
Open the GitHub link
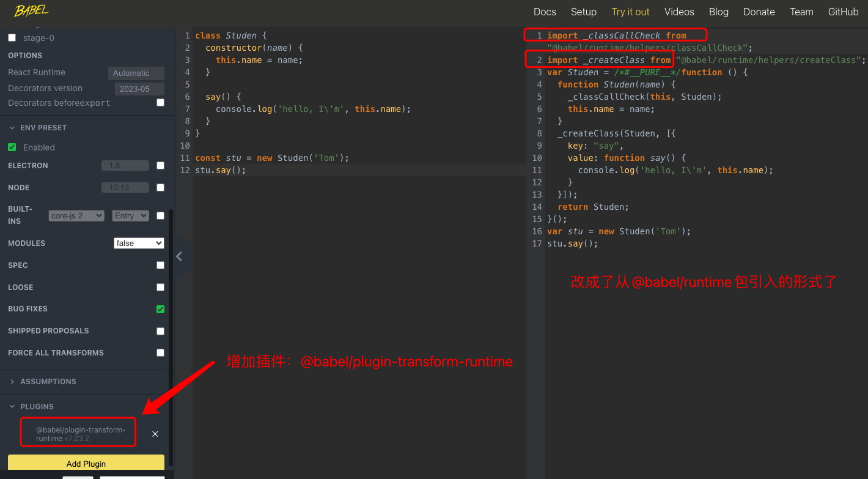843,12
